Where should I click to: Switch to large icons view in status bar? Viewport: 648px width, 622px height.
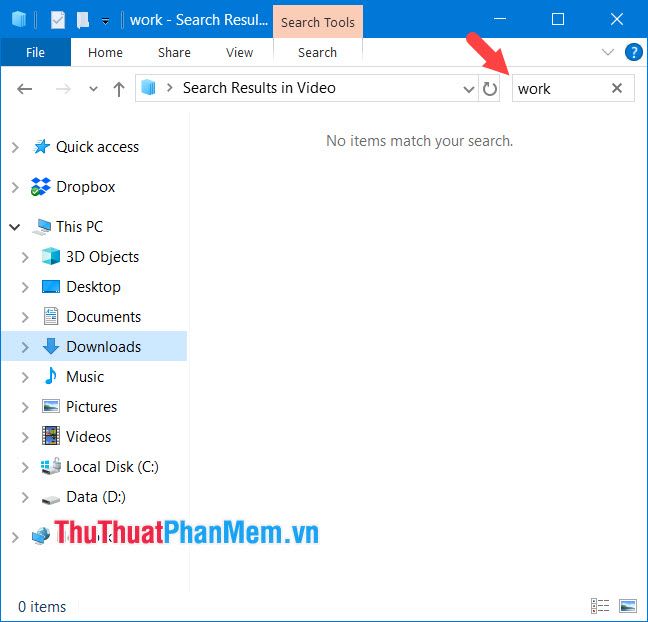tap(628, 606)
